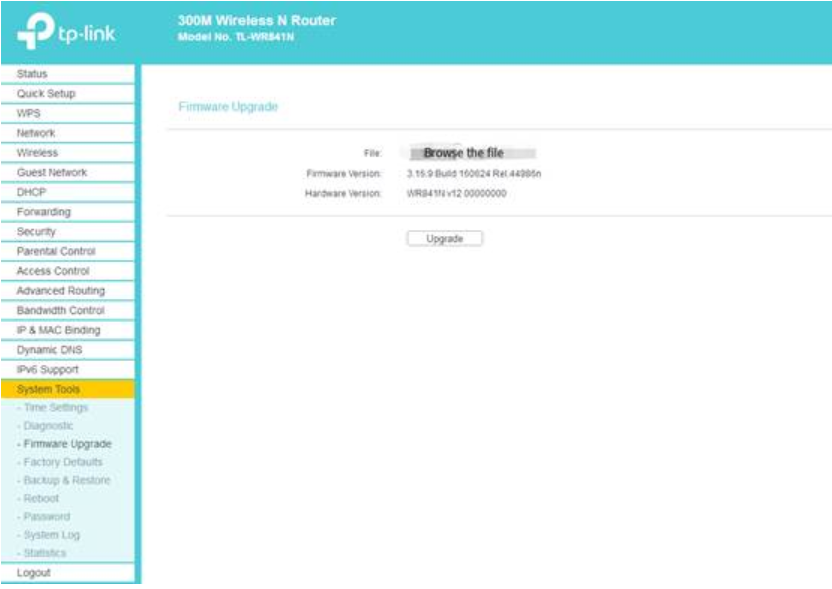
Task: Open the Status menu page
Action: click(67, 74)
